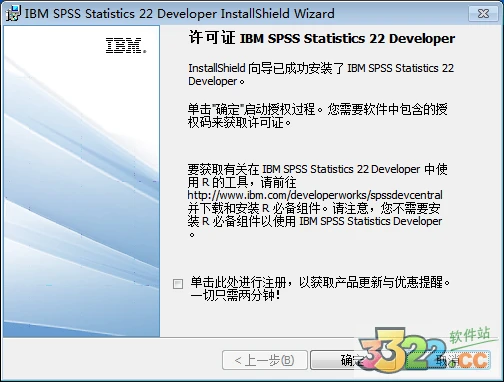Image resolution: width=504 pixels, height=382 pixels.
Task: Click the 许可证 IBM SPSS Statistics 22 Developer heading
Action: click(x=322, y=38)
